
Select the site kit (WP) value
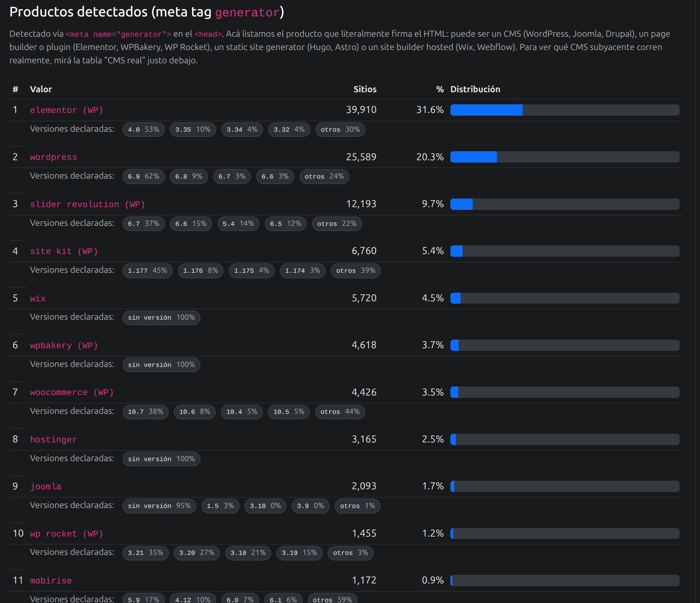point(64,251)
